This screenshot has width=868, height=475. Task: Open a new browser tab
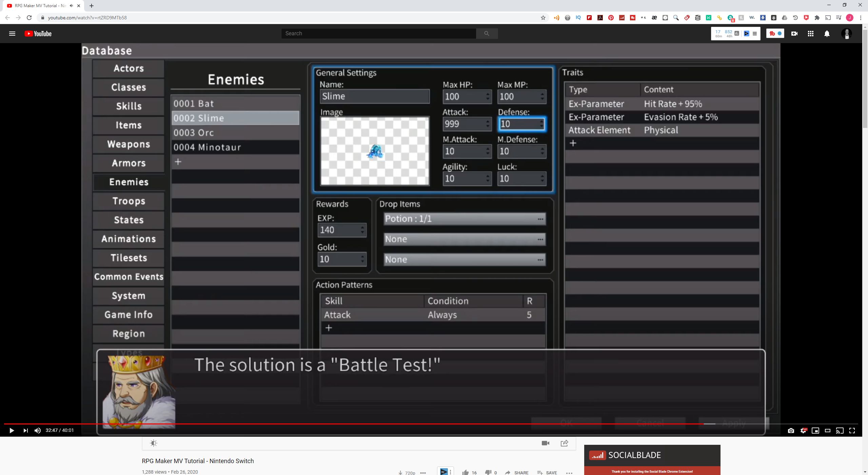[x=92, y=6]
